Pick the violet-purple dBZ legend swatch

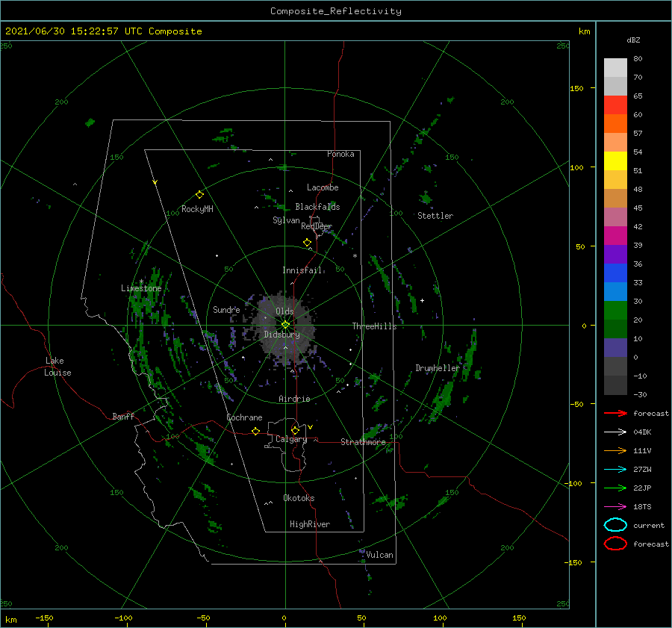[615, 254]
